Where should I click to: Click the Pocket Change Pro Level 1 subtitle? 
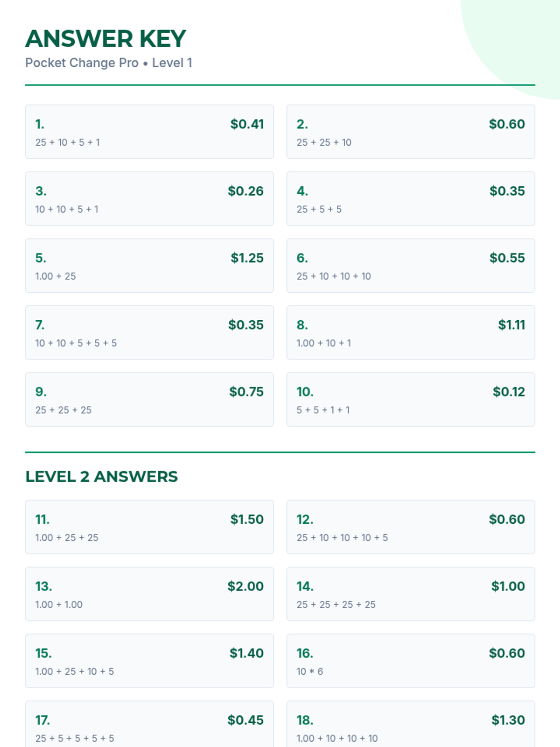pyautogui.click(x=109, y=63)
